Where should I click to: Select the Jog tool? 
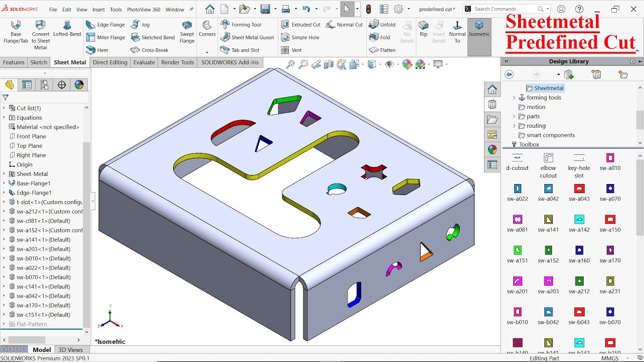[x=140, y=25]
